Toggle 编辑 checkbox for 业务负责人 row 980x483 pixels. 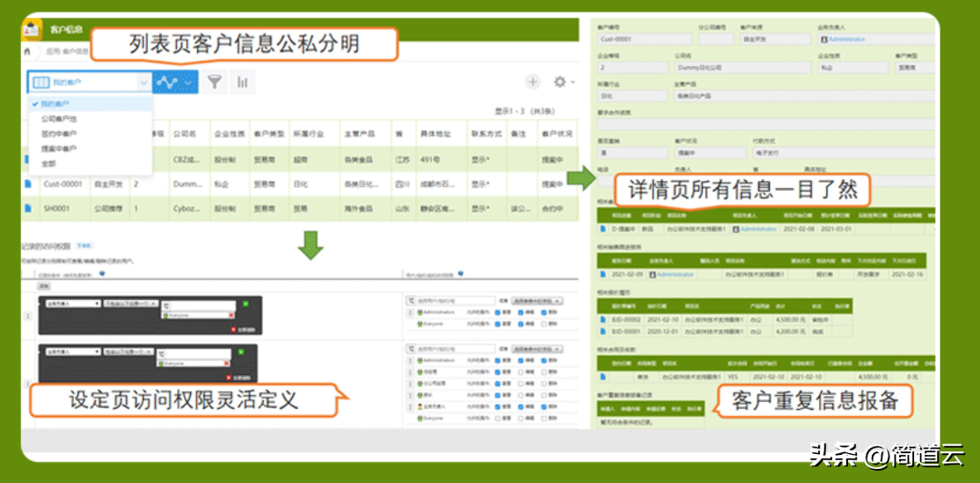pos(521,406)
